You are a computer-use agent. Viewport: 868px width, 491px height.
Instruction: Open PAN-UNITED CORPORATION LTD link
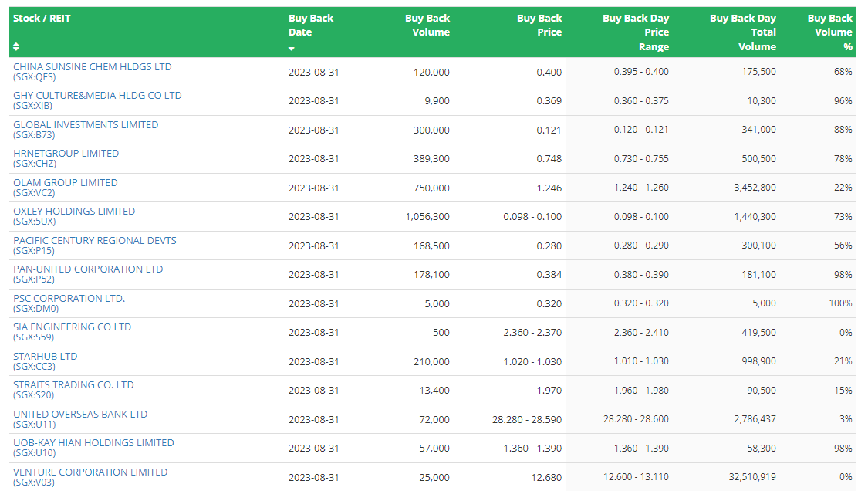(88, 274)
